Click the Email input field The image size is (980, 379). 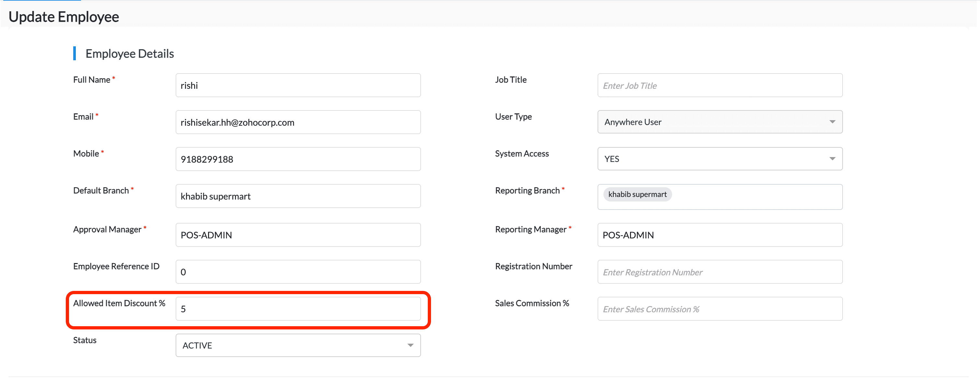(x=298, y=122)
